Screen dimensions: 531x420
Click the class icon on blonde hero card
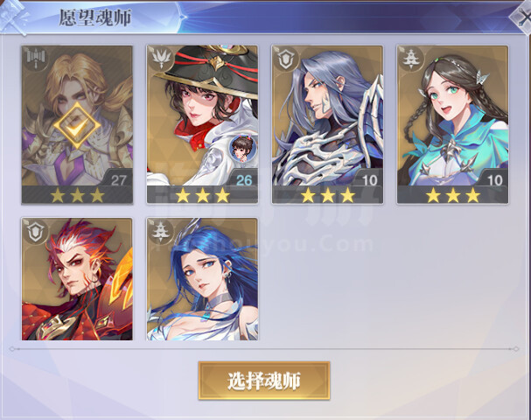36,59
